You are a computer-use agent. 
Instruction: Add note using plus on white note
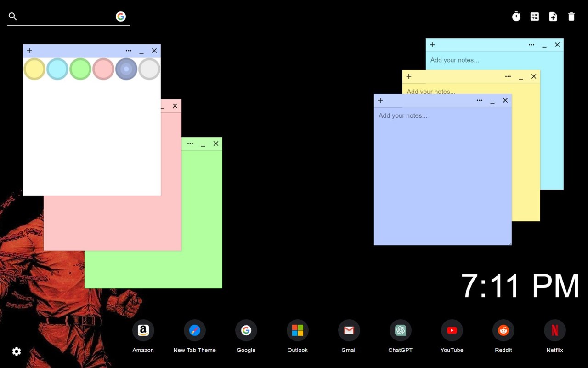(29, 51)
